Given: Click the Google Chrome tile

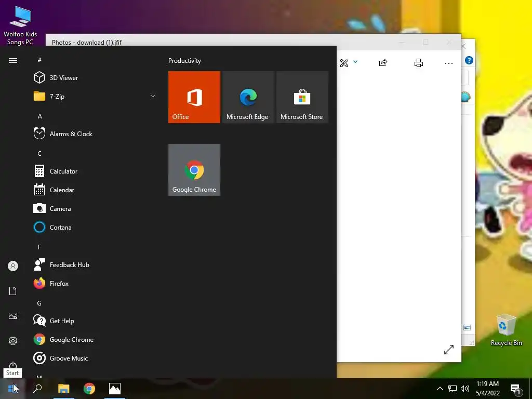Looking at the screenshot, I should point(194,170).
